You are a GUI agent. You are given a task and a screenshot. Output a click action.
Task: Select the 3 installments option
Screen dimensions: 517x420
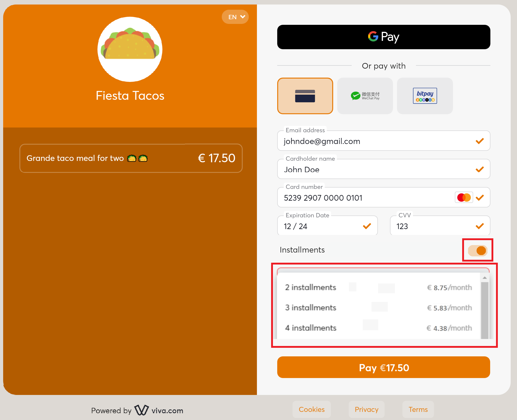(378, 307)
